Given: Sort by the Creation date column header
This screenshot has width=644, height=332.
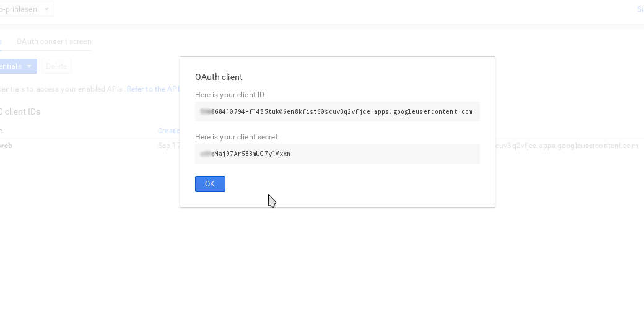Looking at the screenshot, I should [x=169, y=131].
